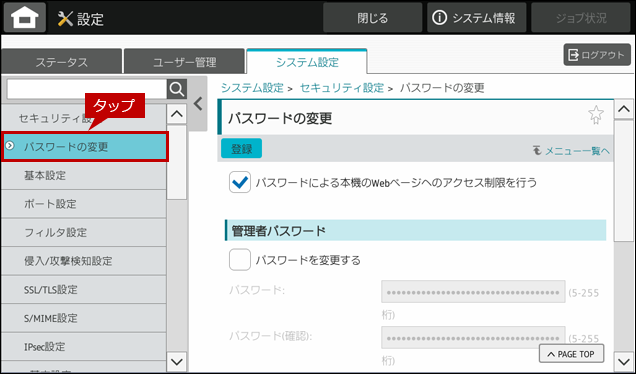
Task: Go to メニュー一覧へ link
Action: 572,151
